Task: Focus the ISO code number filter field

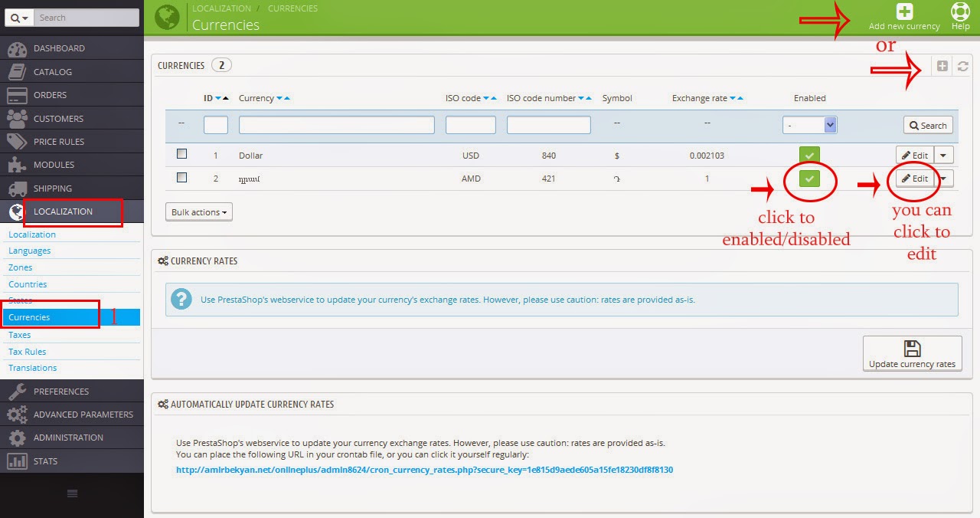Action: [549, 125]
